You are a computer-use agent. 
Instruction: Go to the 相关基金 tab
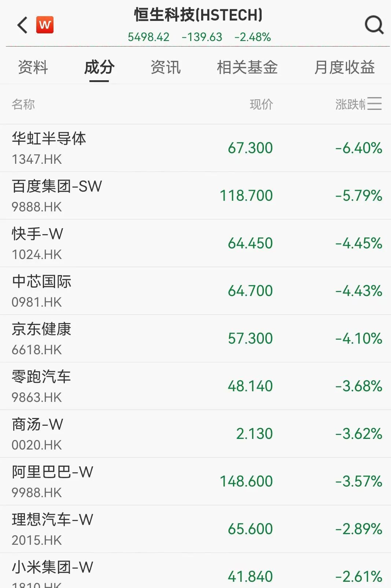[x=247, y=67]
